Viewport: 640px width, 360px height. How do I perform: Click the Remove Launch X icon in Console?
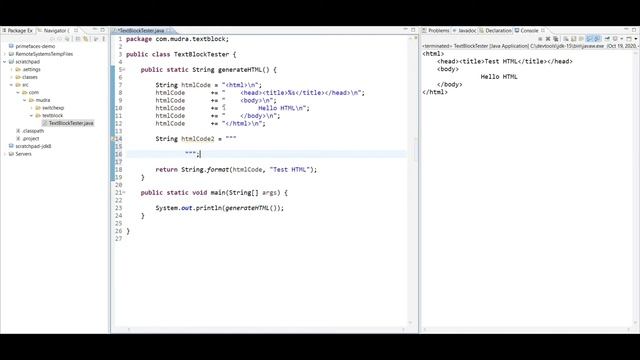tap(548, 39)
